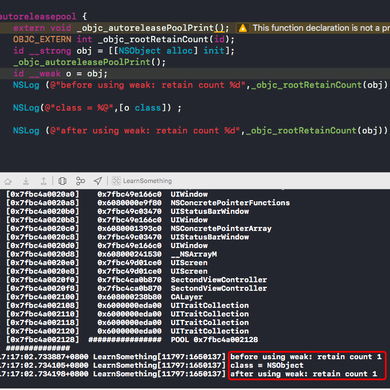Click the address '0x608000238b80' in the console
The image size is (390, 390).
point(129,297)
